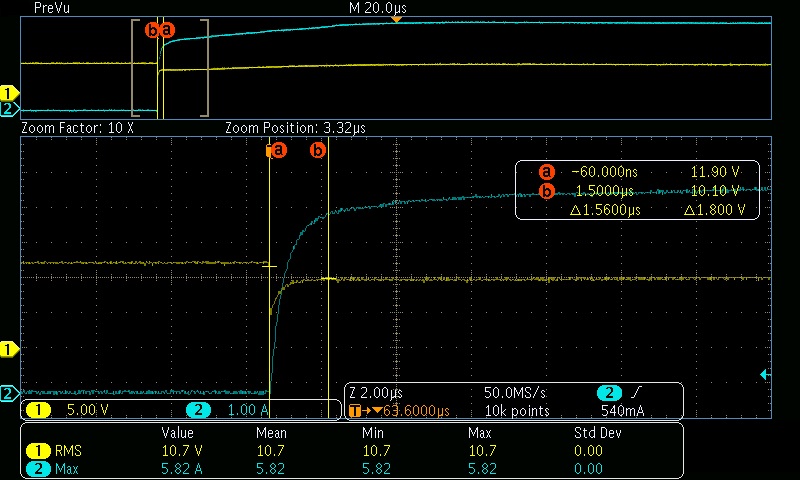
Task: Click the right zoom window bracket in overview
Action: (x=205, y=67)
